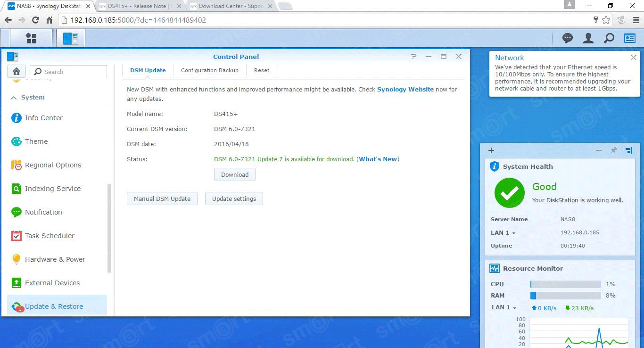Click the 23 KB/s download speed
This screenshot has height=348, width=644.
[579, 308]
